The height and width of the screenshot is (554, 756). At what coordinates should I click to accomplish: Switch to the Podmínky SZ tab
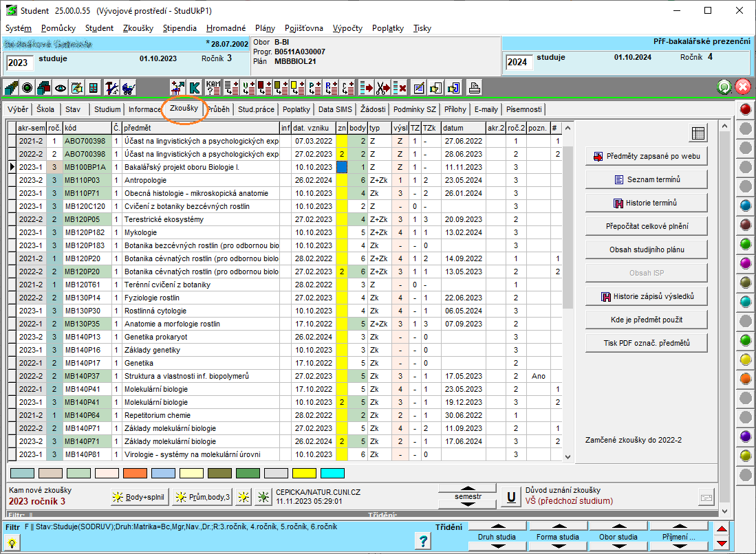click(x=415, y=109)
